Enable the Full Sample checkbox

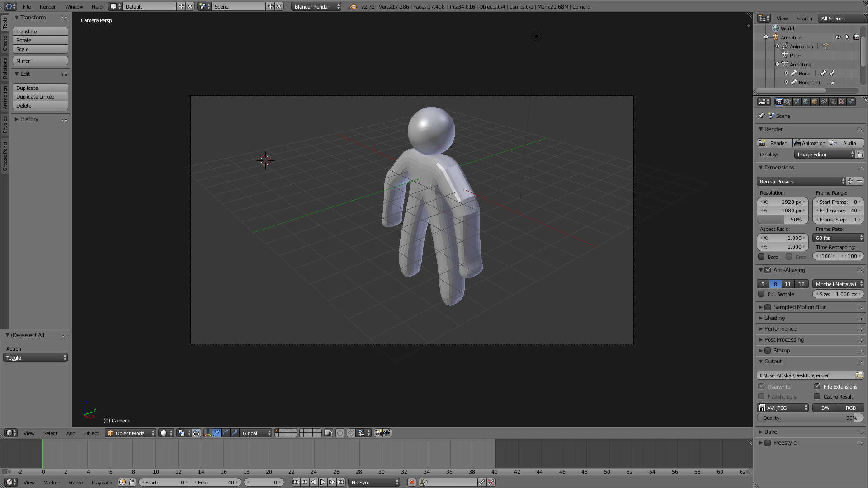click(x=761, y=294)
